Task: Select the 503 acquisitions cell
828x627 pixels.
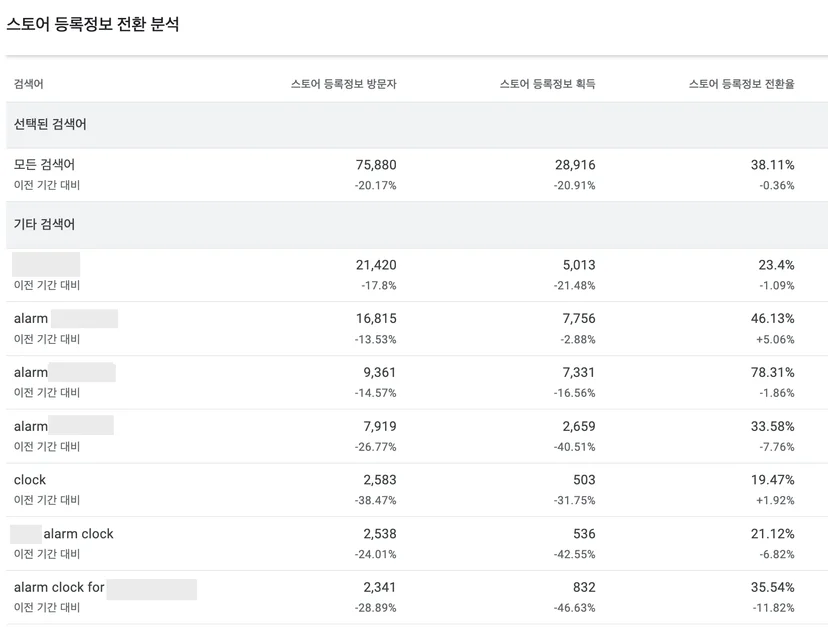Action: (584, 480)
